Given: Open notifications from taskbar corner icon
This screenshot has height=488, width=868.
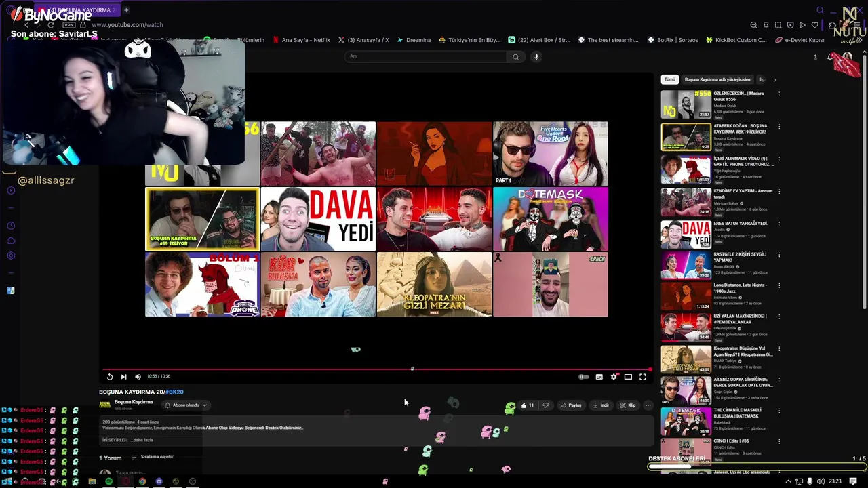Looking at the screenshot, I should point(853,481).
